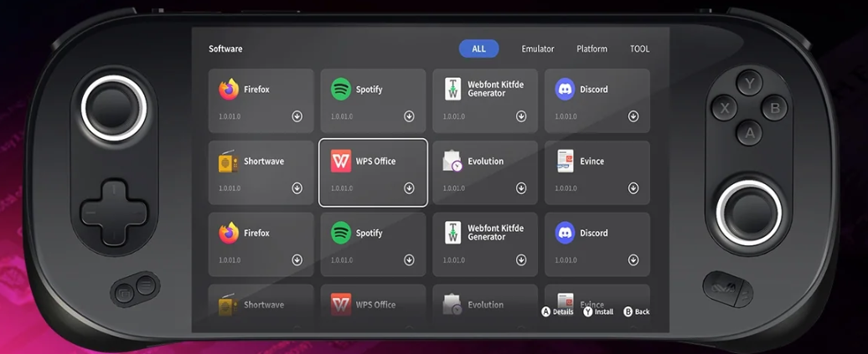Click the Evince name in second row
868x354 pixels.
pos(592,161)
